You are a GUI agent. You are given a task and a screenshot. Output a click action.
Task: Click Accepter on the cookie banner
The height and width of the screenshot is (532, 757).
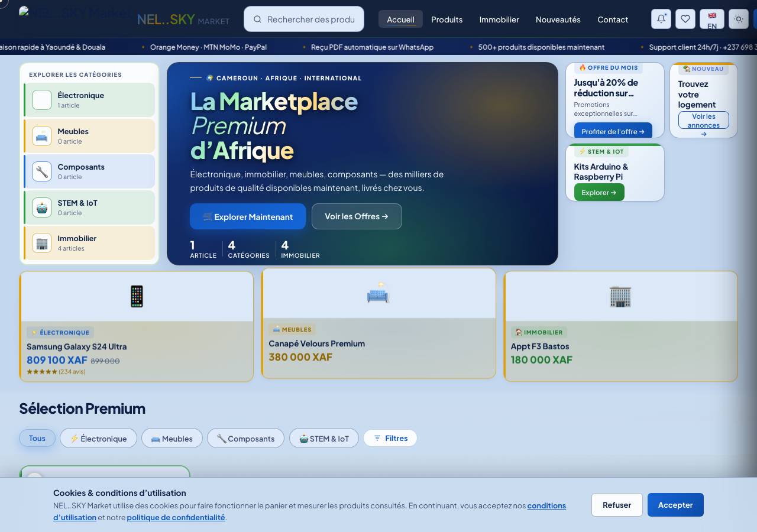pyautogui.click(x=675, y=505)
